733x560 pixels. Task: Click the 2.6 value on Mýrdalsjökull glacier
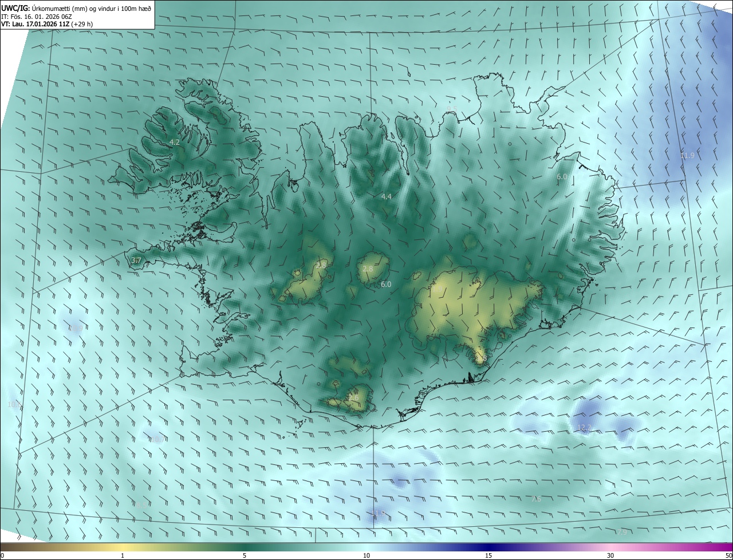coord(353,398)
